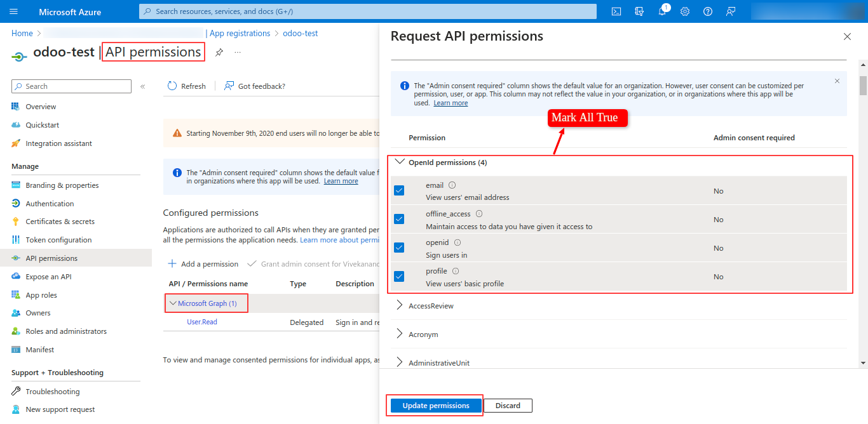
Task: Dismiss the Admin consent info banner
Action: point(837,81)
